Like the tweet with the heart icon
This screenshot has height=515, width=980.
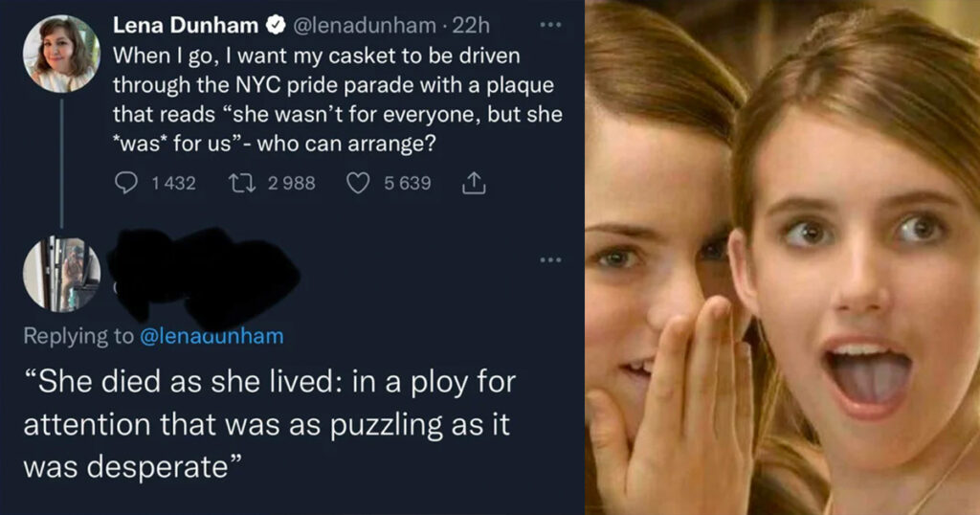tap(358, 183)
